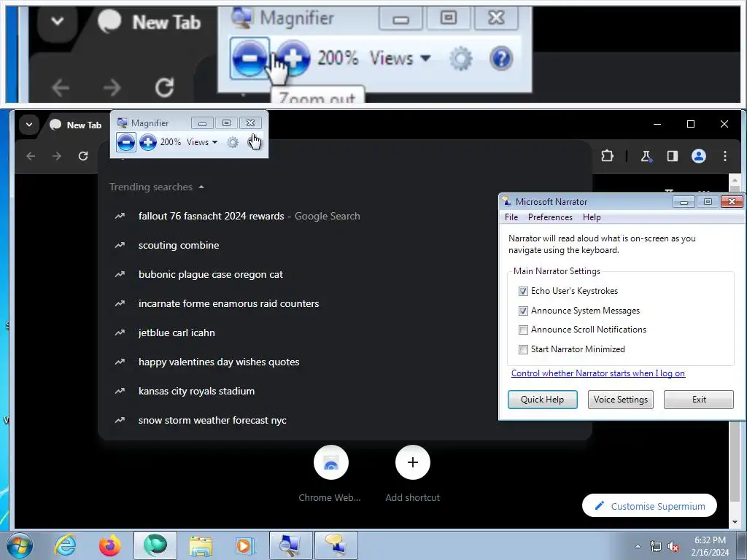Open the browser three-dot menu
Viewport: 747px width, 560px height.
click(724, 156)
